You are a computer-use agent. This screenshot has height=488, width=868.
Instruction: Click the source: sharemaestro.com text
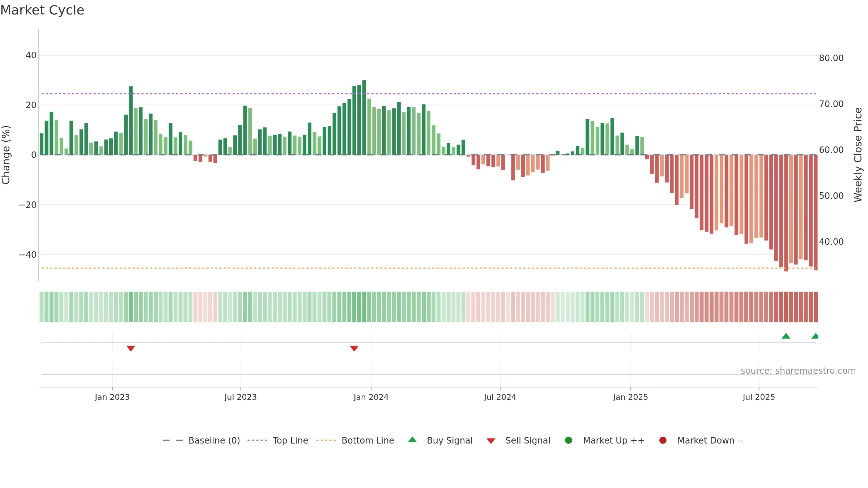click(x=798, y=371)
